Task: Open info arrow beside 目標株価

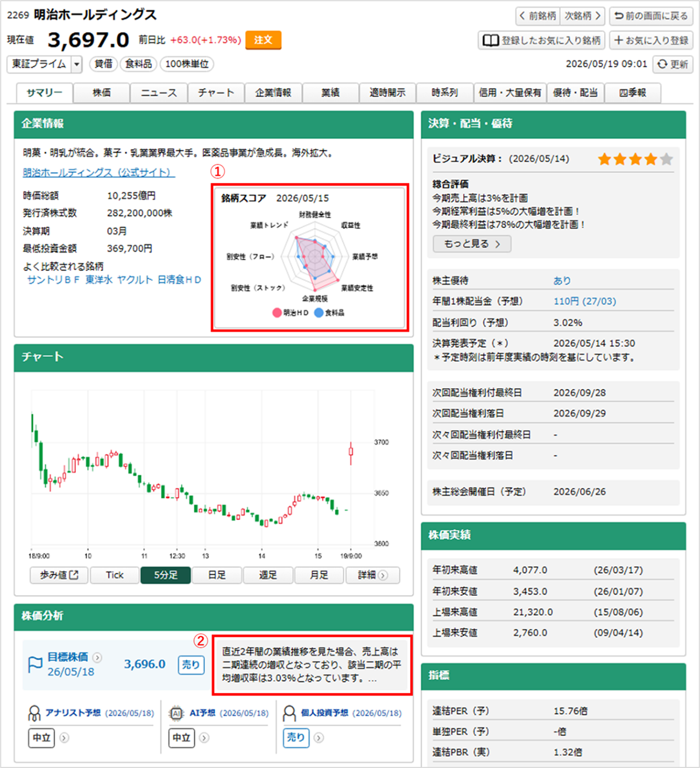Action: [x=97, y=658]
